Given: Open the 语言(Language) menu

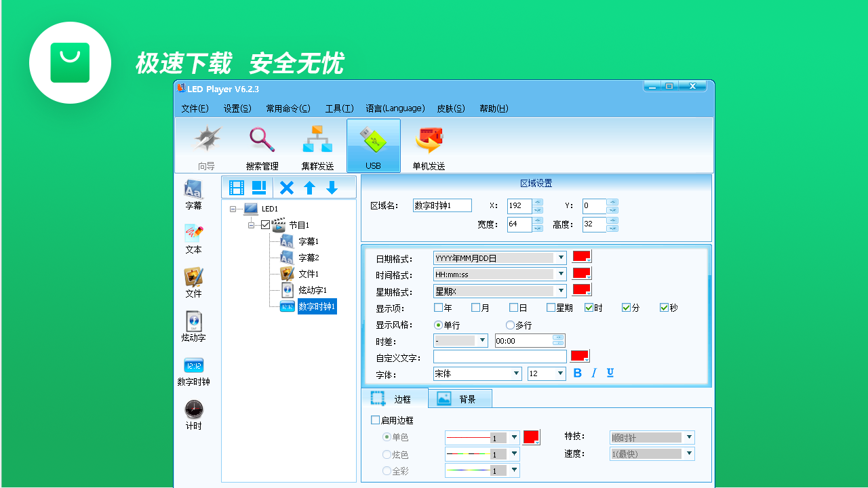Looking at the screenshot, I should pyautogui.click(x=395, y=108).
